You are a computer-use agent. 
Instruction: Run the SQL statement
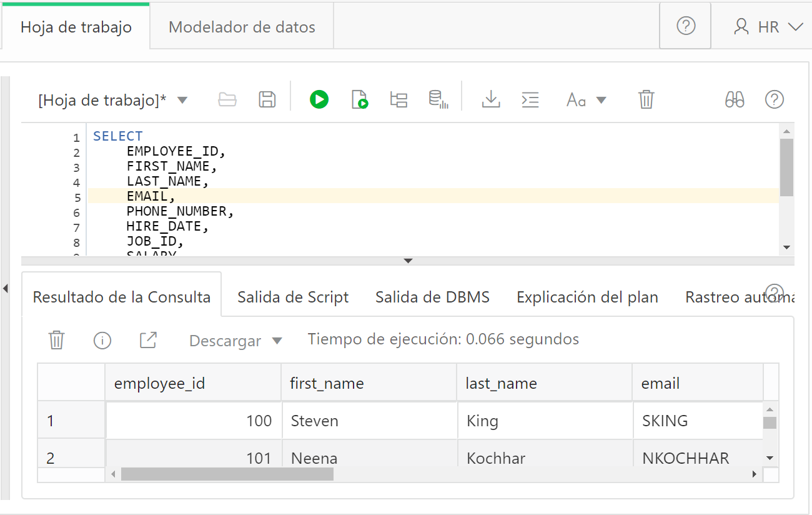[319, 99]
